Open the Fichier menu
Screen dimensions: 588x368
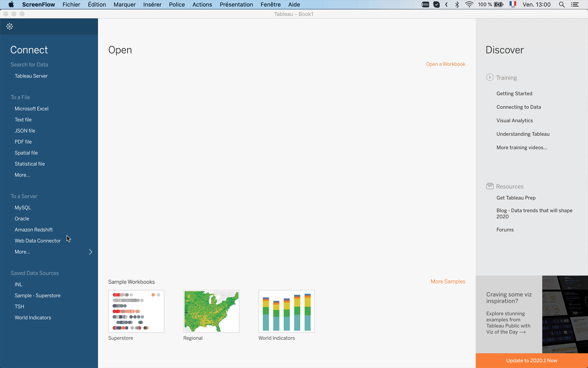tap(71, 4)
